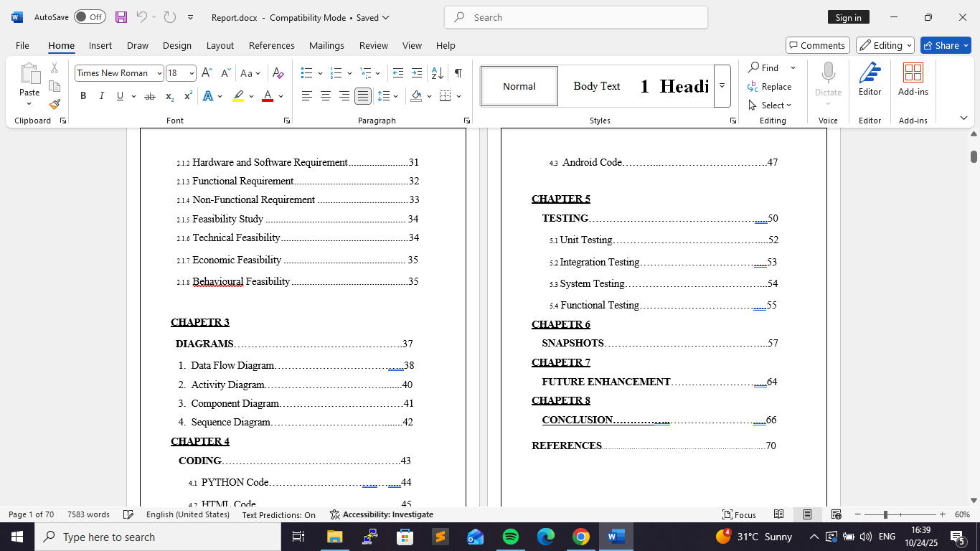Click the Share button
This screenshot has width=980, height=551.
coord(945,45)
